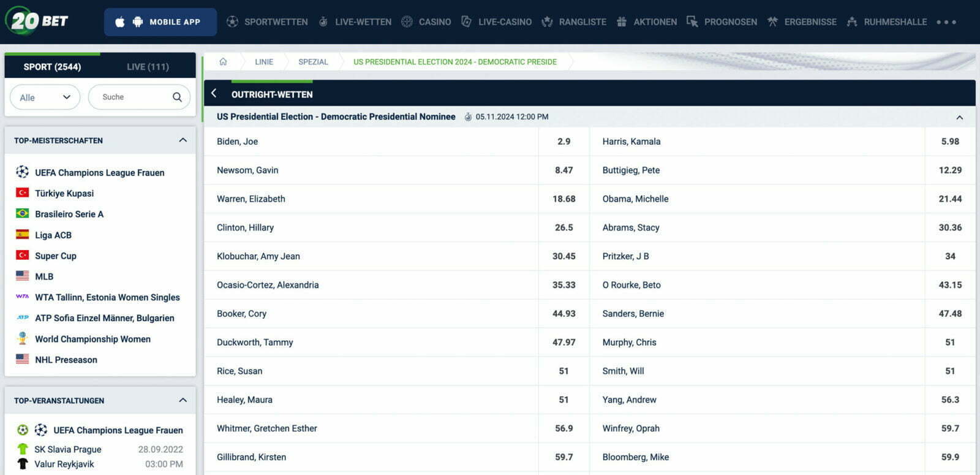Click the home breadcrumb icon
The height and width of the screenshot is (475, 980).
click(x=223, y=61)
